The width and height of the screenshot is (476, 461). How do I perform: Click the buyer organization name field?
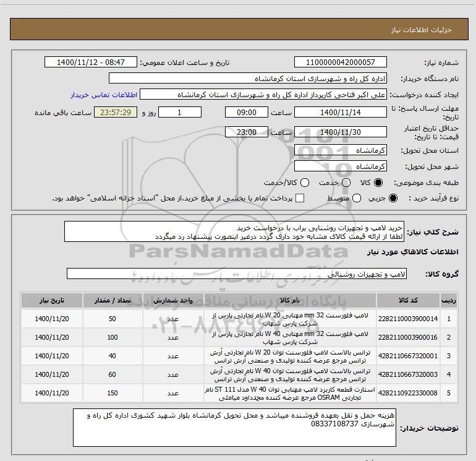click(x=248, y=79)
